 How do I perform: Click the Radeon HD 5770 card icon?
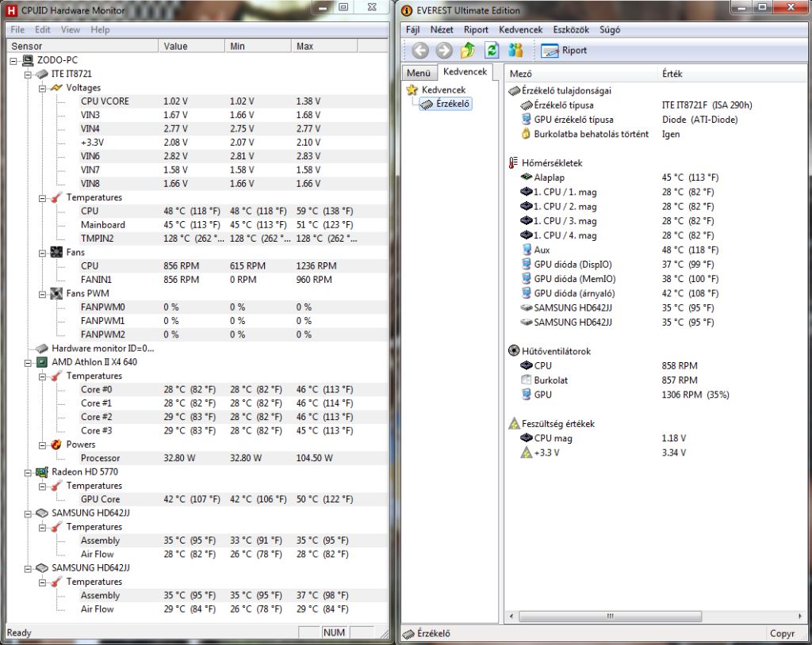[x=42, y=472]
